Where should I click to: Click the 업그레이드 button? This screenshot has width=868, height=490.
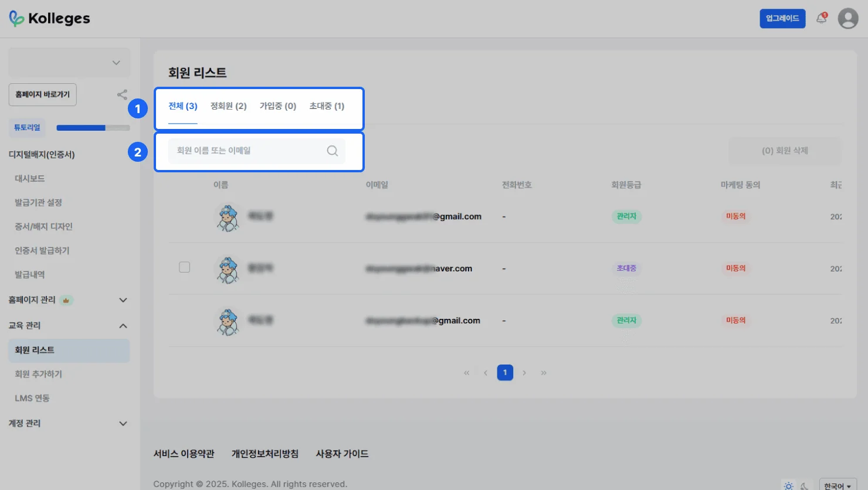782,19
